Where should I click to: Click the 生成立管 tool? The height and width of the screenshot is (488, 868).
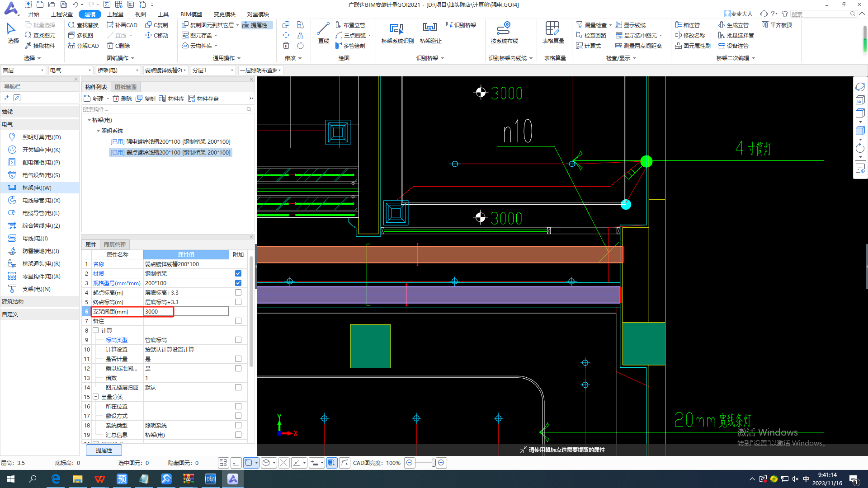[734, 25]
